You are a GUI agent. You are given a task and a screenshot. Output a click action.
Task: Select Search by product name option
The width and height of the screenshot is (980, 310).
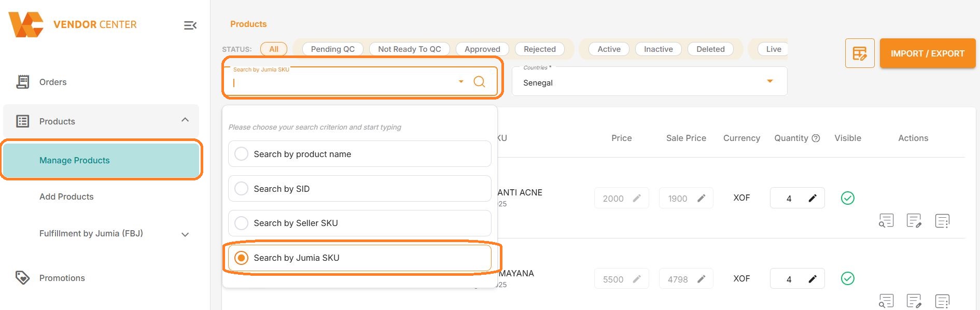point(360,154)
